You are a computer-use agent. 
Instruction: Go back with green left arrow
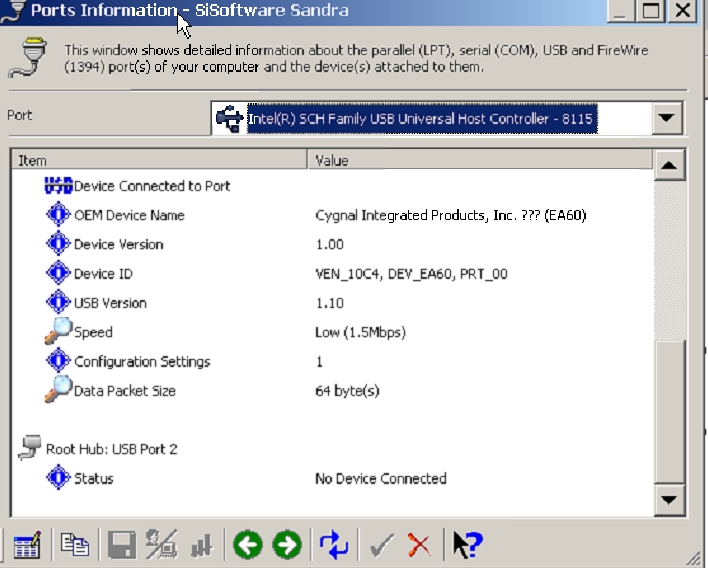248,545
